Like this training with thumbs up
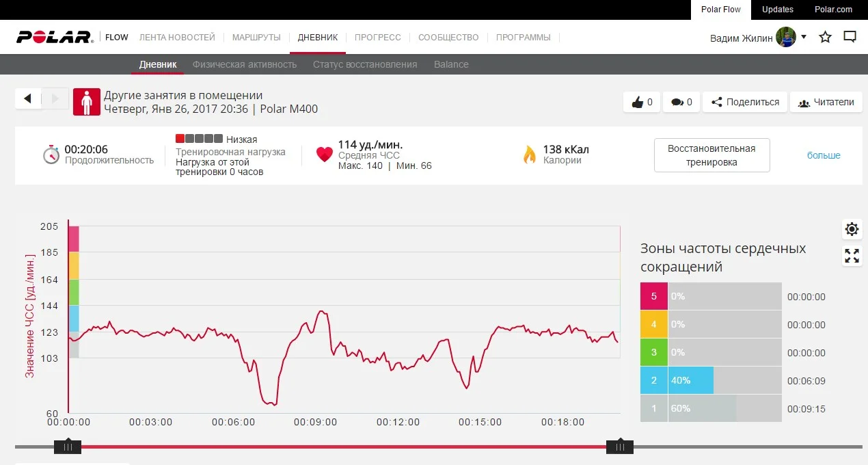The image size is (868, 465). click(641, 102)
